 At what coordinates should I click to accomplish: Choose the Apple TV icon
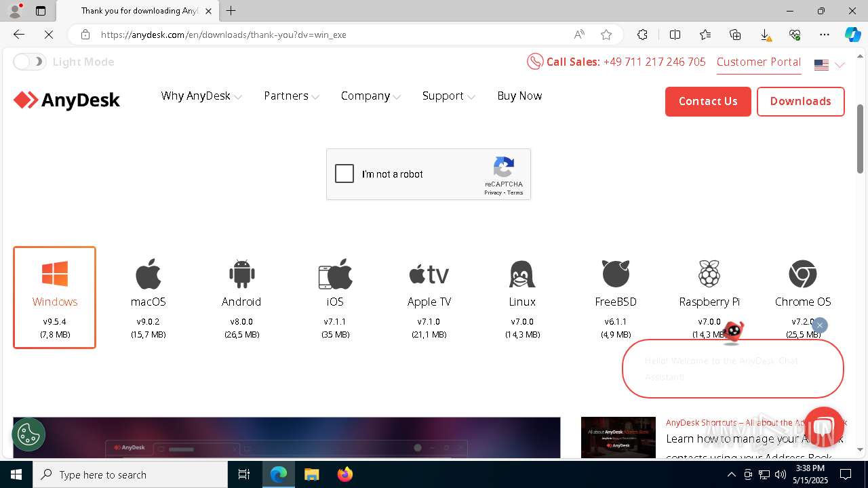coord(429,274)
